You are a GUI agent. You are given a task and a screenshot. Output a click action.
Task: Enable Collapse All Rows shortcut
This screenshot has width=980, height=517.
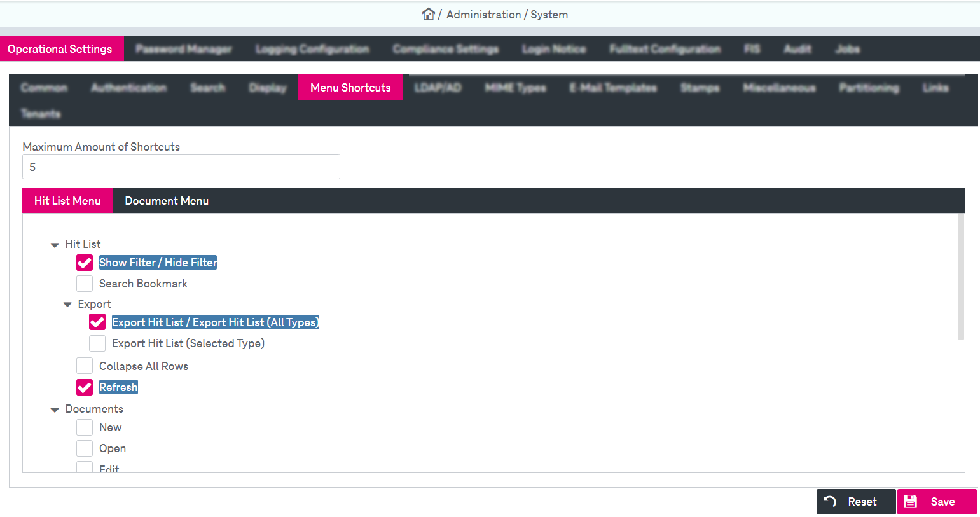(85, 366)
